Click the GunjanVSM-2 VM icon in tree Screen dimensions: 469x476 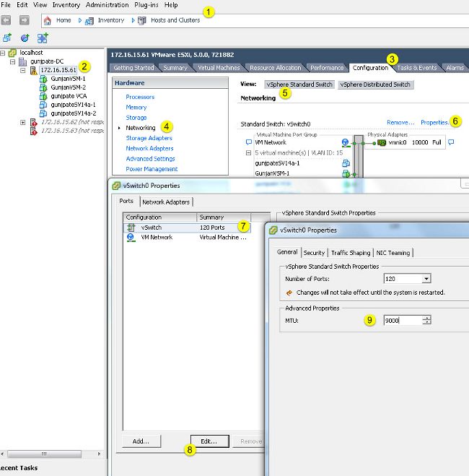click(x=43, y=87)
